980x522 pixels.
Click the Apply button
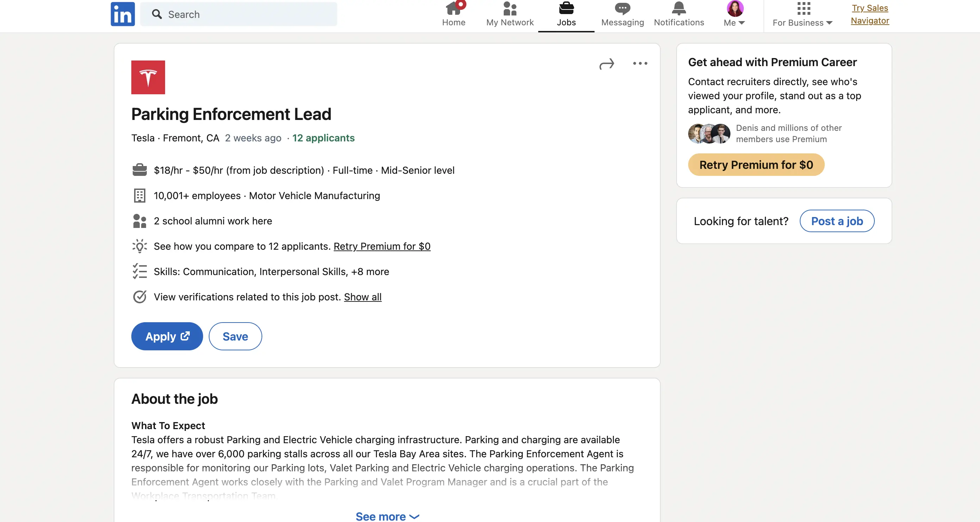tap(167, 337)
